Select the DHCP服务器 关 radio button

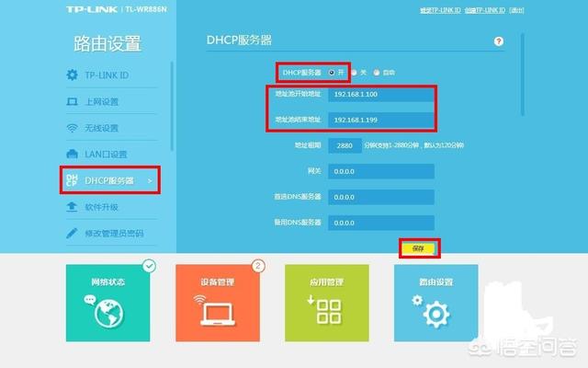(x=351, y=71)
